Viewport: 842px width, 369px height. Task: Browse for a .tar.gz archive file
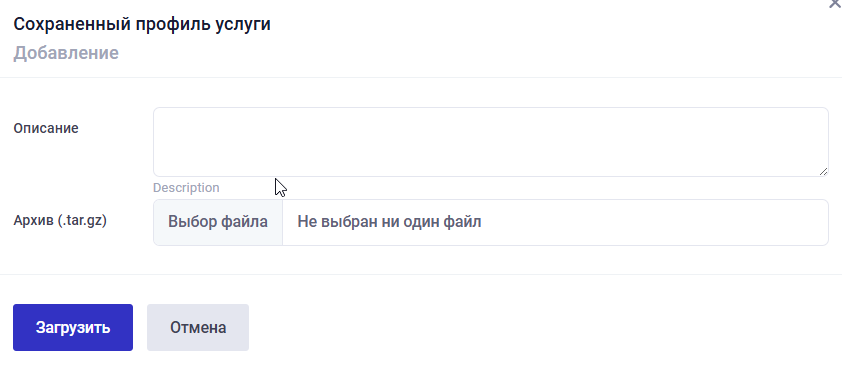[x=217, y=222]
